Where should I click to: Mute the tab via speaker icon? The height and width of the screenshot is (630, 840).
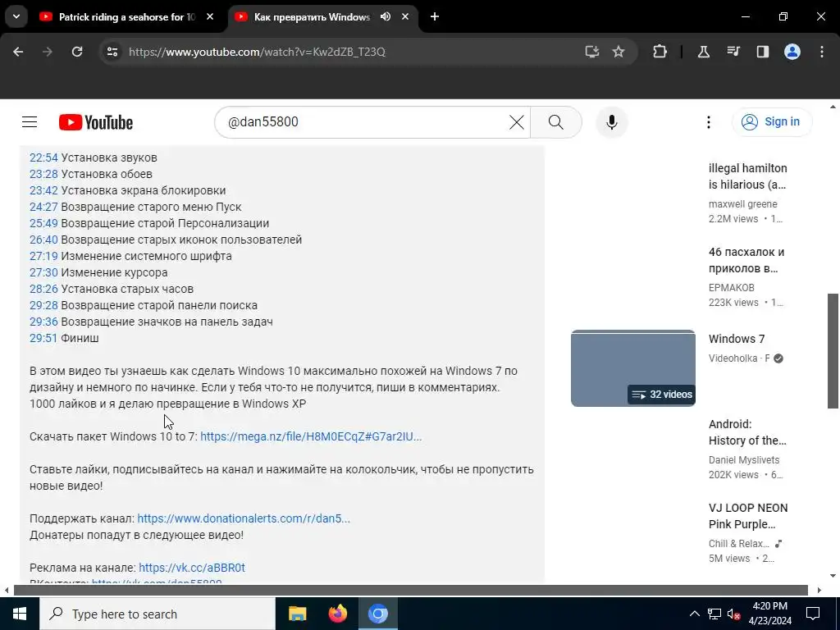pos(386,16)
